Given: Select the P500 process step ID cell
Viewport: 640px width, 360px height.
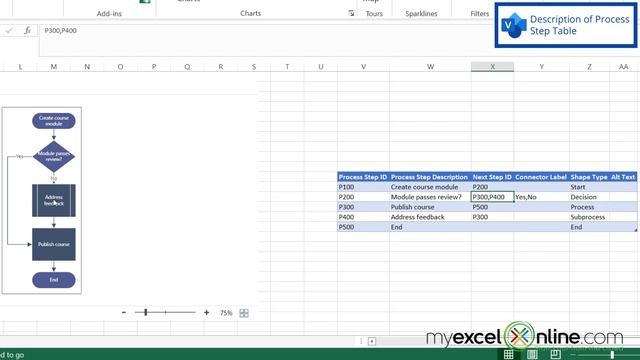Looking at the screenshot, I should click(x=363, y=227).
